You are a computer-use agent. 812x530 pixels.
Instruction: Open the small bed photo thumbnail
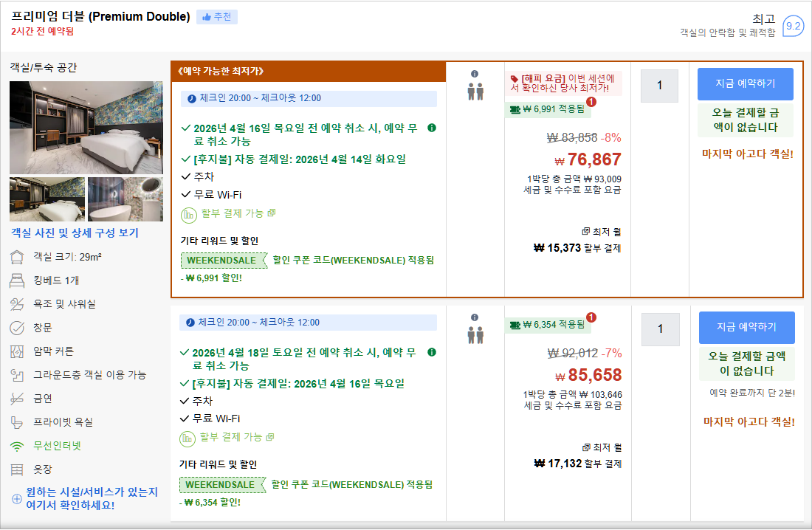(x=47, y=199)
